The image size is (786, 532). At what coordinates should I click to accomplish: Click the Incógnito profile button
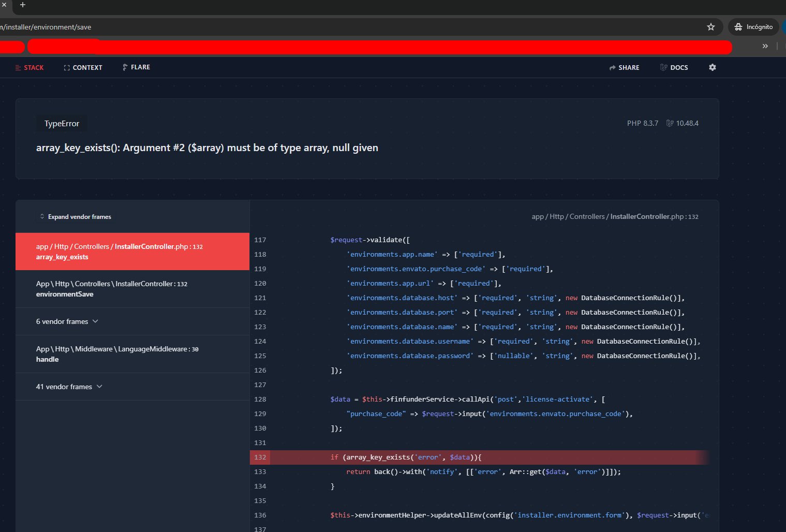click(753, 27)
